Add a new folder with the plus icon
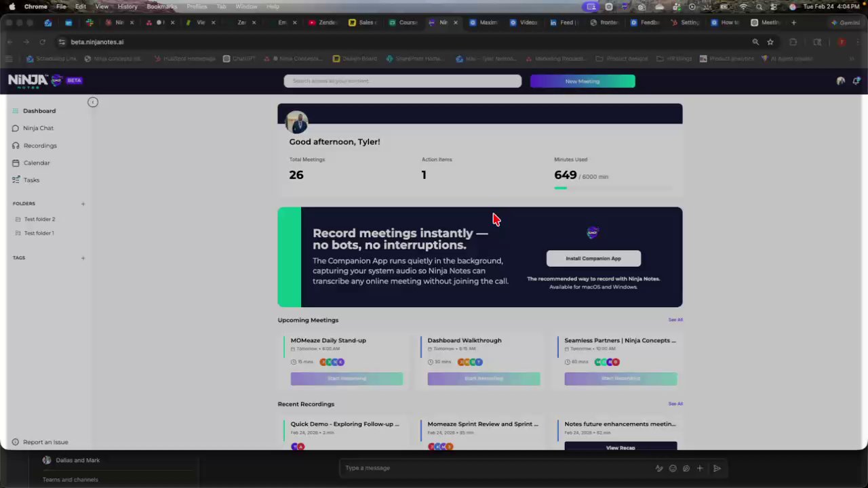The width and height of the screenshot is (868, 488). click(83, 203)
